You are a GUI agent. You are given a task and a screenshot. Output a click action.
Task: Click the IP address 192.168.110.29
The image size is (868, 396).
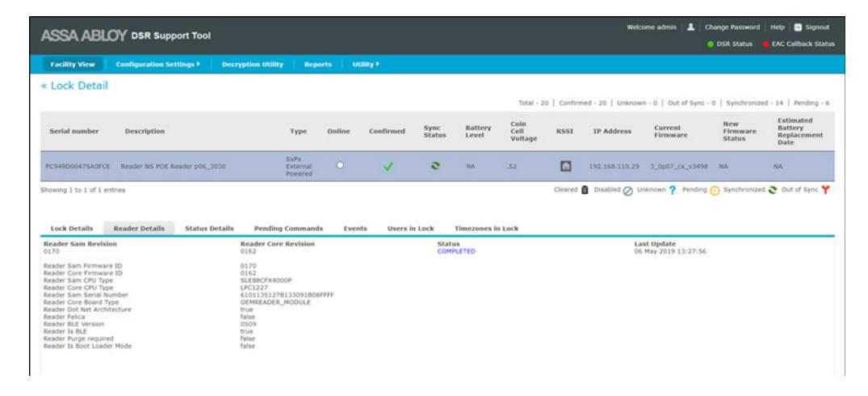pos(614,166)
